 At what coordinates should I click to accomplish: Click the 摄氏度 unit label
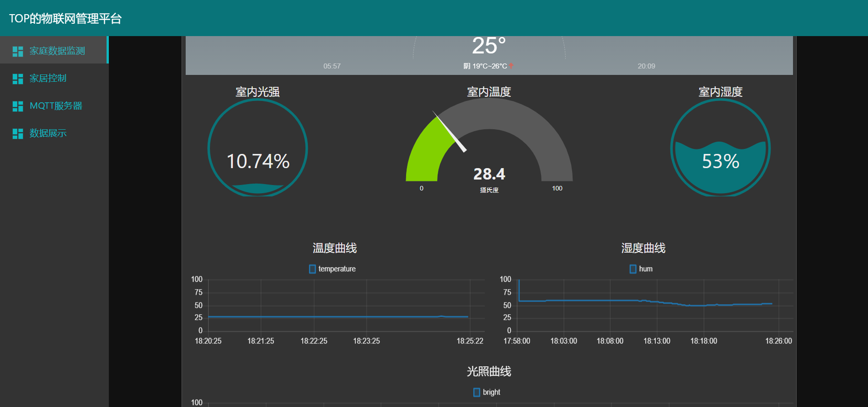click(489, 190)
